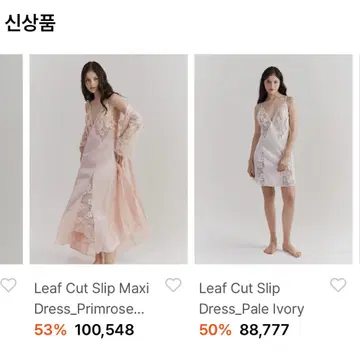360x360 pixels.
Task: Click the bare feet in Pale Ivory photo
Action: (283, 249)
